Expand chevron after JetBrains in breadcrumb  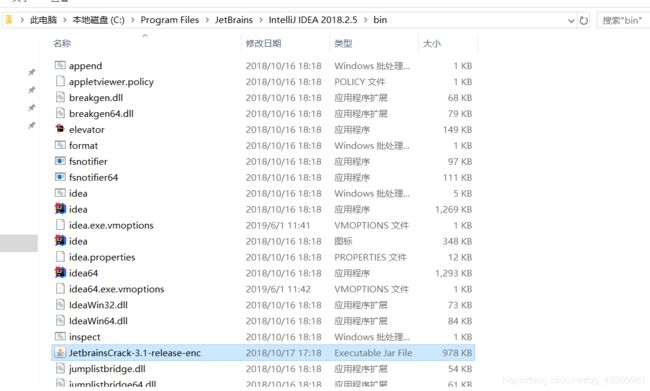(x=261, y=20)
